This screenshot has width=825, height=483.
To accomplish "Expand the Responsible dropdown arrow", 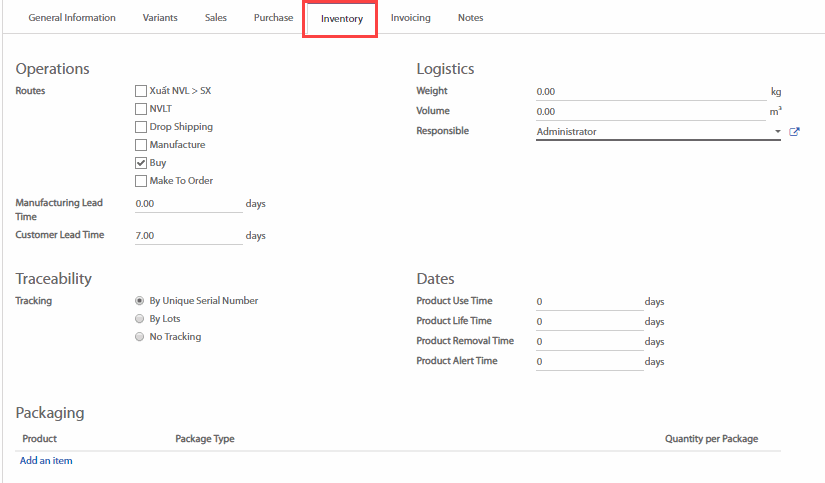I will coord(777,132).
